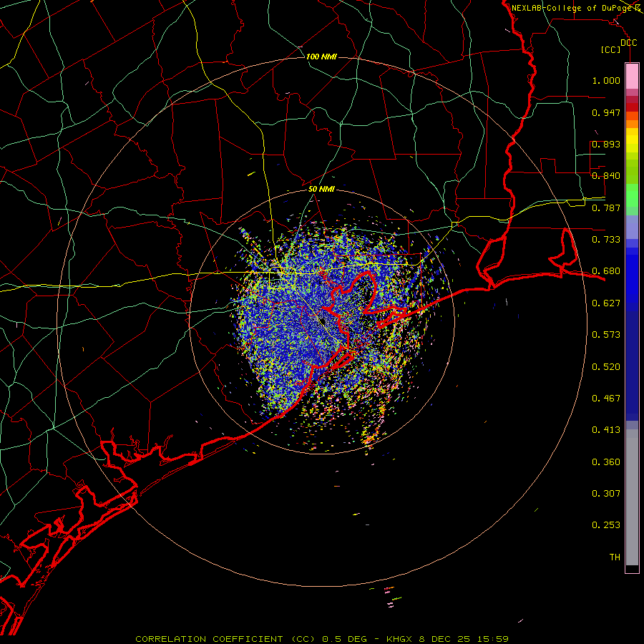This screenshot has height=644, width=644.
Task: Click the 0.893 scale value
Action: coord(606,144)
